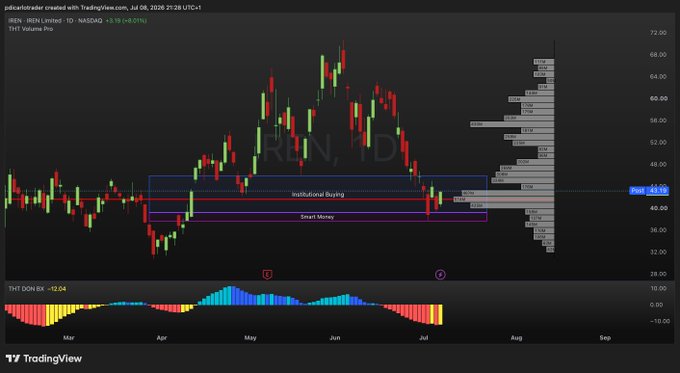Select the Sep label on time axis
The image size is (680, 373).
coord(605,338)
